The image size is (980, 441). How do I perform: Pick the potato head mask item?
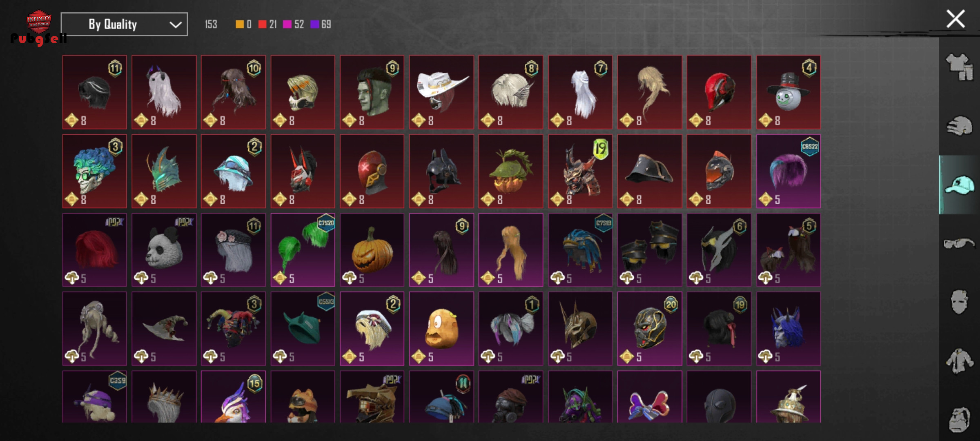click(x=441, y=329)
